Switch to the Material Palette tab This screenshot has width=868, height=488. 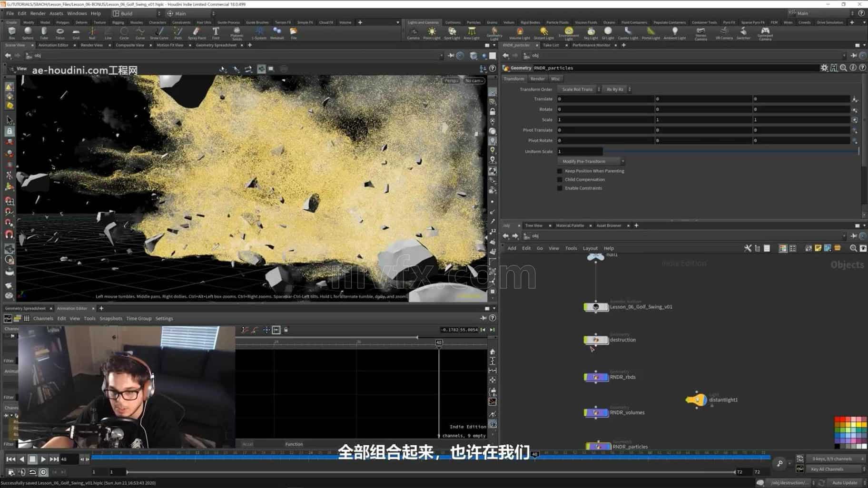(x=570, y=225)
